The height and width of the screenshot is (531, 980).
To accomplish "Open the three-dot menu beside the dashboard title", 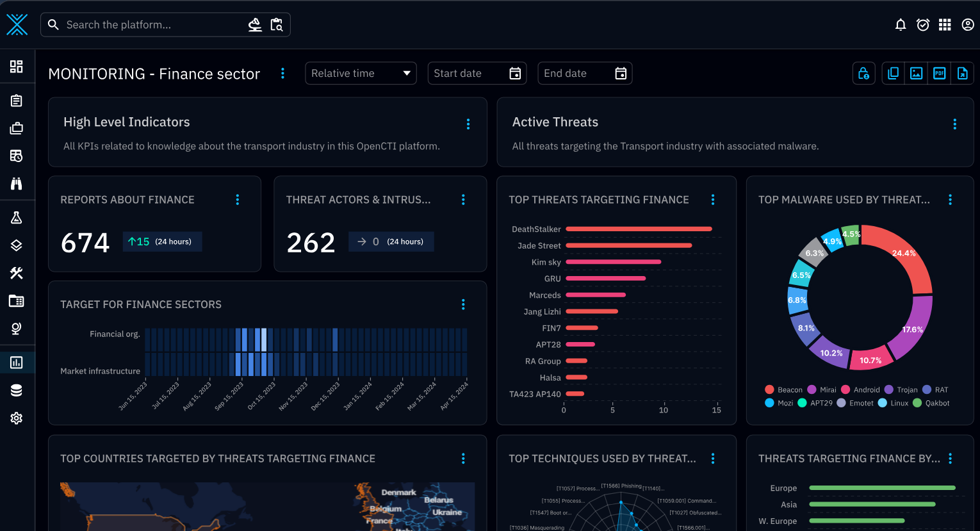I will [x=282, y=74].
